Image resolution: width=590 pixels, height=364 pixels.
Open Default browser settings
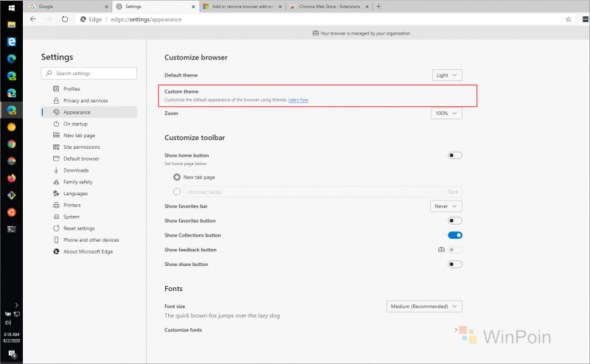tap(89, 158)
